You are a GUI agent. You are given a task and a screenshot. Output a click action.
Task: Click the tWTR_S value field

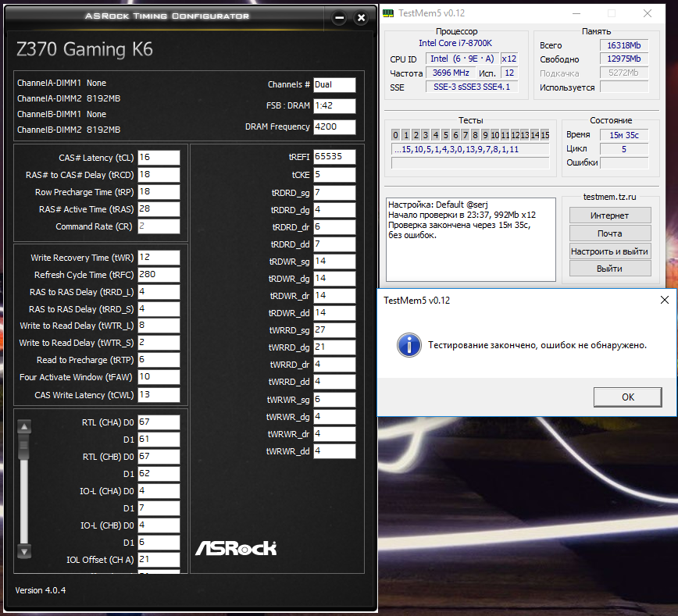click(159, 343)
